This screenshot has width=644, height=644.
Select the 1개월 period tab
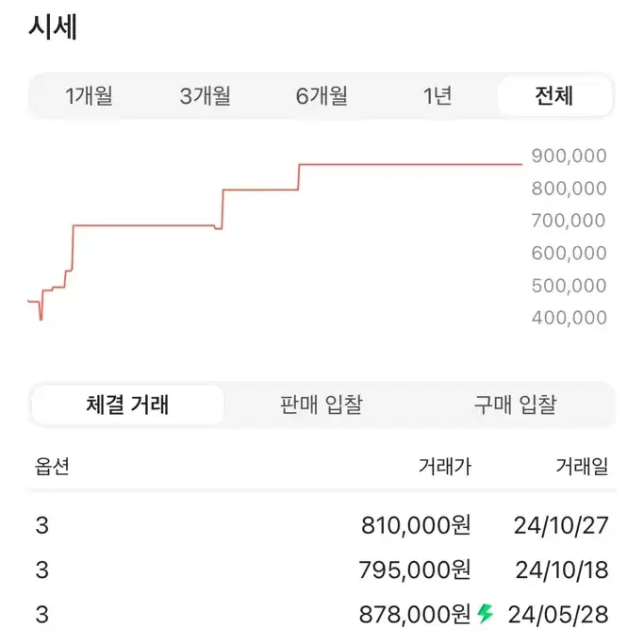(x=89, y=95)
